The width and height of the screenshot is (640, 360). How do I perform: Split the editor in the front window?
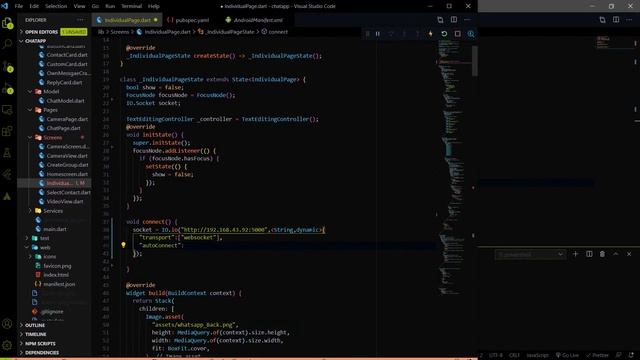point(454,20)
